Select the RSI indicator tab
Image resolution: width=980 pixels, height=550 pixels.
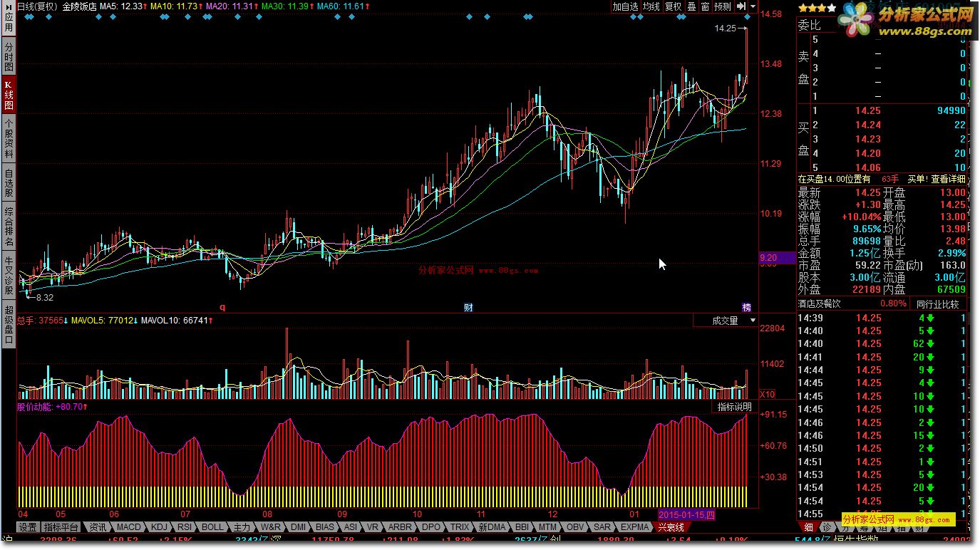point(185,527)
